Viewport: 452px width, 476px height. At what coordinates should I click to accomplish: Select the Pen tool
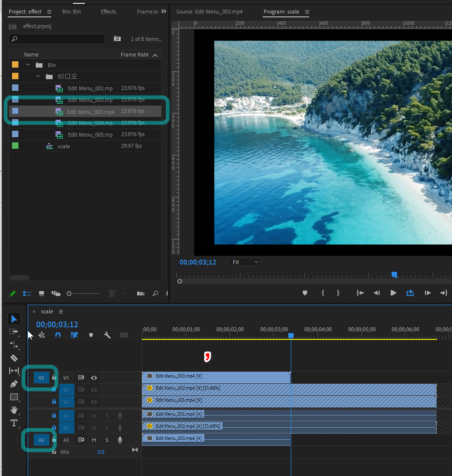click(14, 384)
